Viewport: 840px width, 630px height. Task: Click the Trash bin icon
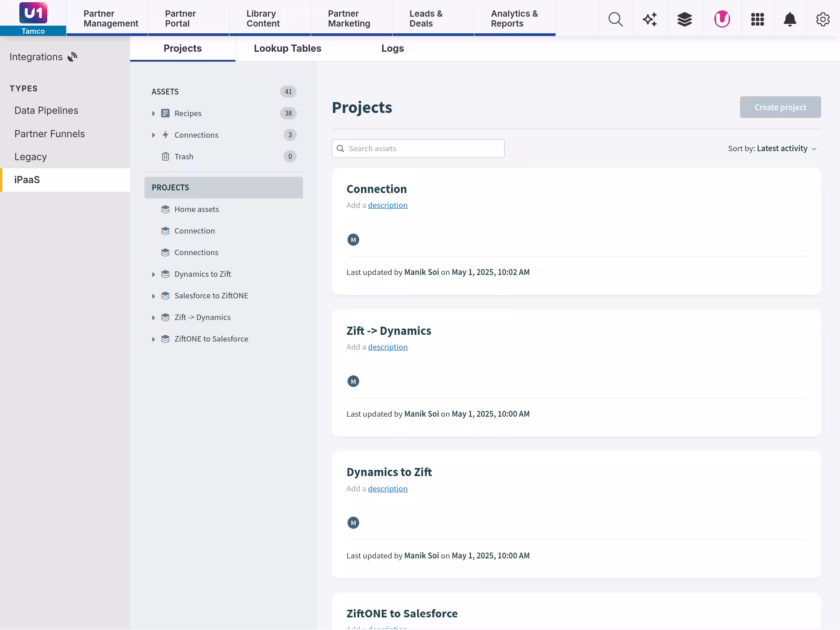(165, 156)
